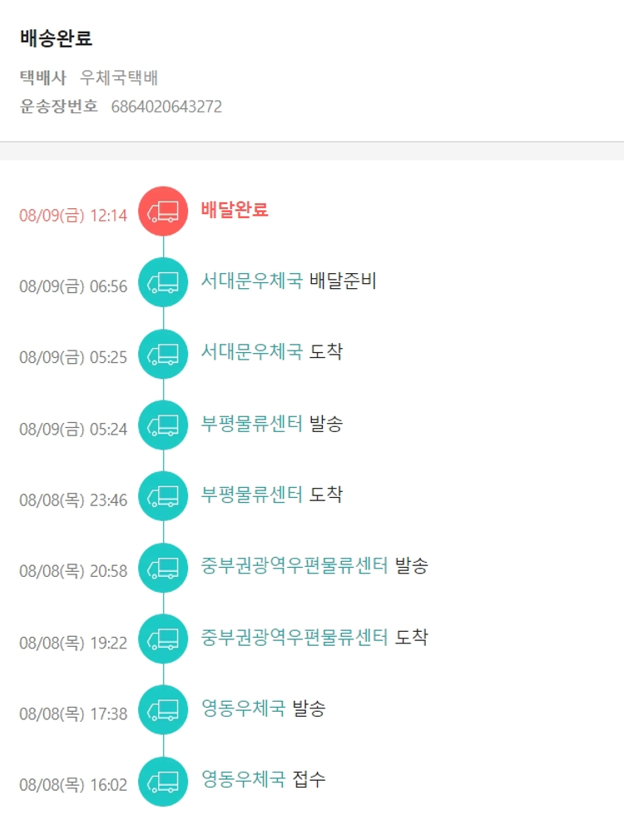Click the 배송완료 header title

coord(56,38)
